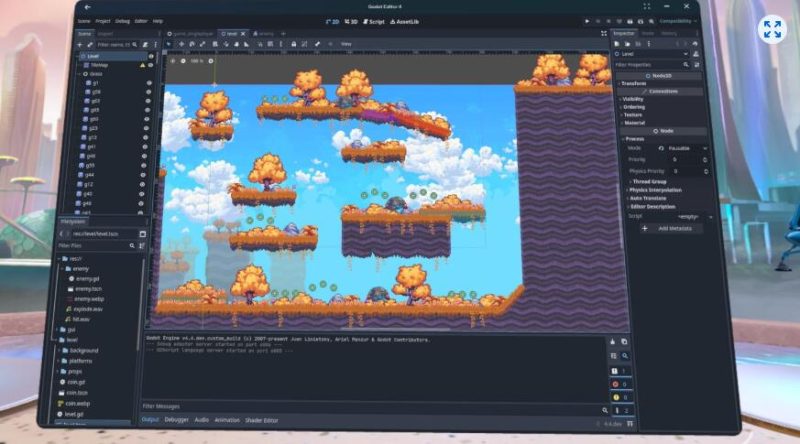Expand the Visibility section in Inspector
800x444 pixels.
pos(632,100)
